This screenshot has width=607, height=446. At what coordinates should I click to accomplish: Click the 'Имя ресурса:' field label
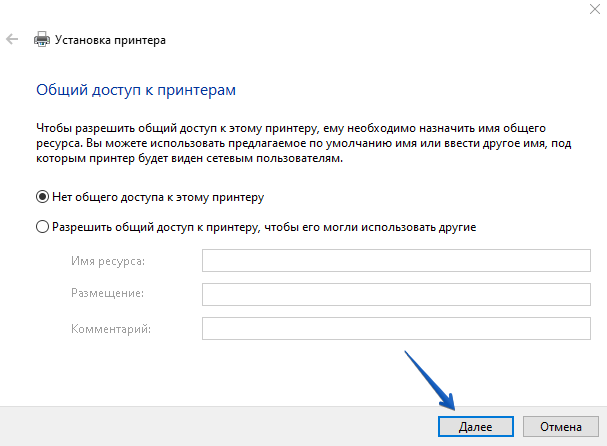108,262
